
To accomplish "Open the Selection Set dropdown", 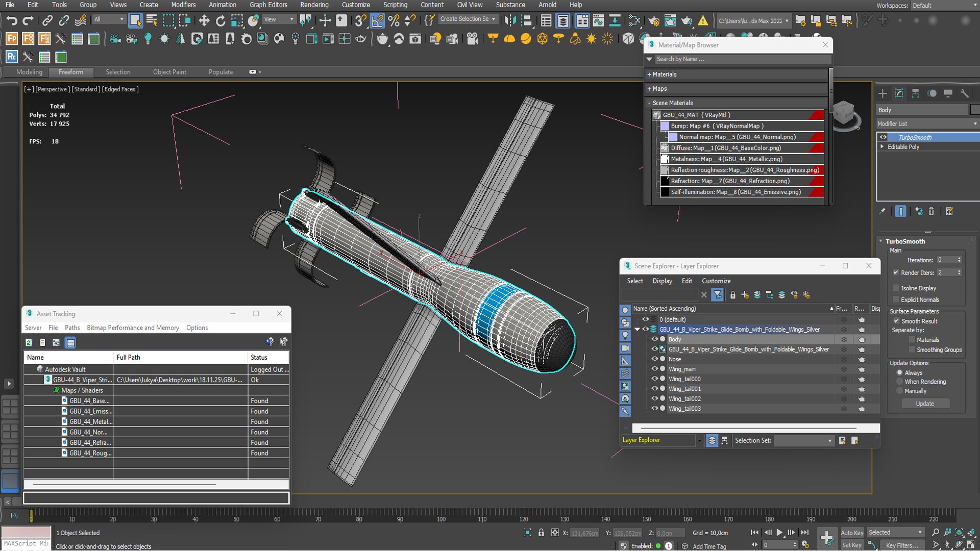I will pos(804,440).
